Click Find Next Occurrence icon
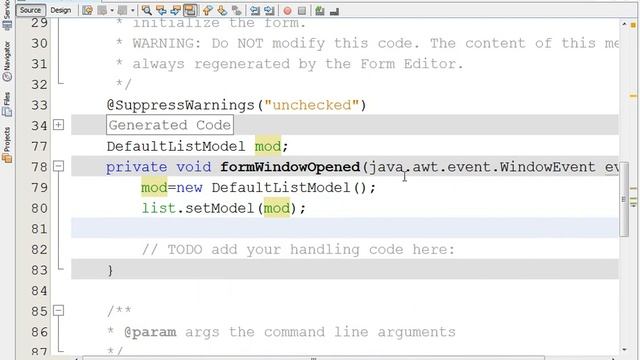Image resolution: width=640 pixels, height=360 pixels. coord(176,11)
